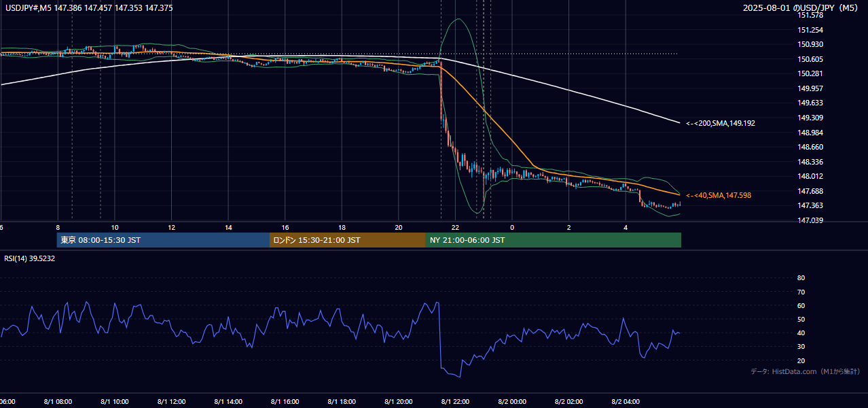Select the 東京 08:00-15:30 JST session bar

[163, 240]
